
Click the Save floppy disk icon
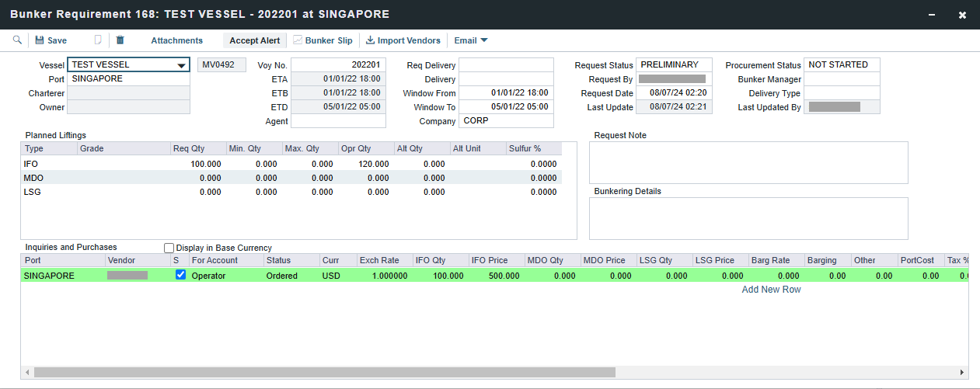click(39, 40)
